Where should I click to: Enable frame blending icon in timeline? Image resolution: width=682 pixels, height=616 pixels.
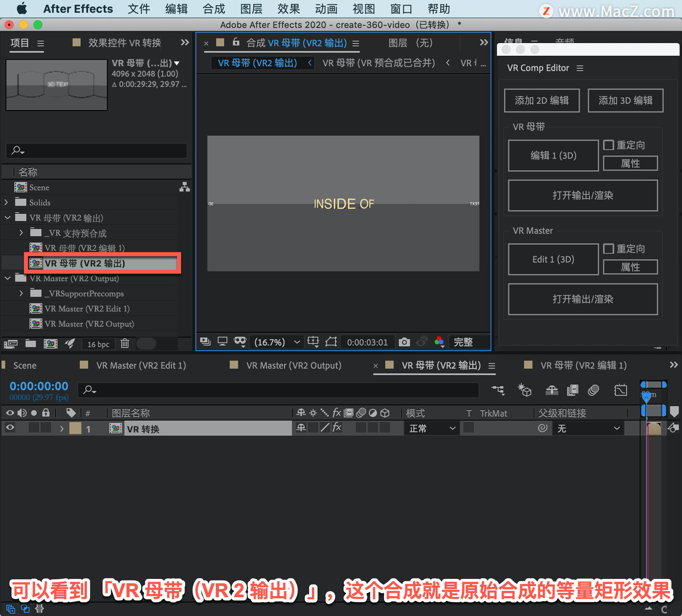point(573,390)
